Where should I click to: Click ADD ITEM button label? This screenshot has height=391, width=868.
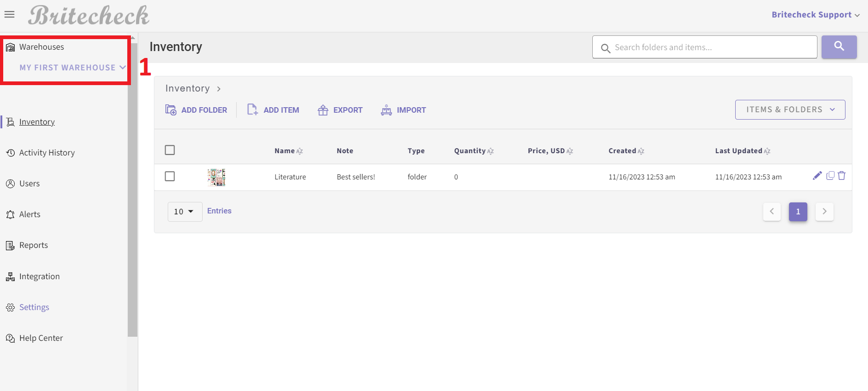tap(281, 110)
